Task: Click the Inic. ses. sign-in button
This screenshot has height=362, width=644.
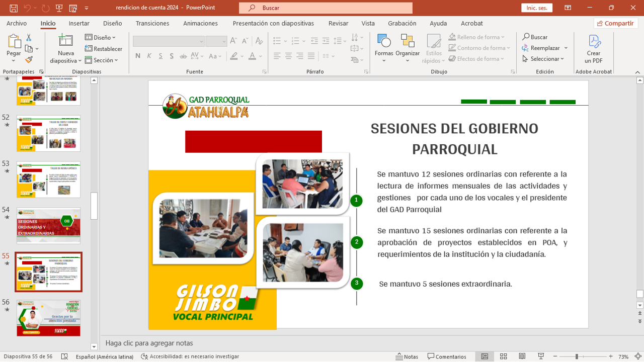Action: point(537,8)
